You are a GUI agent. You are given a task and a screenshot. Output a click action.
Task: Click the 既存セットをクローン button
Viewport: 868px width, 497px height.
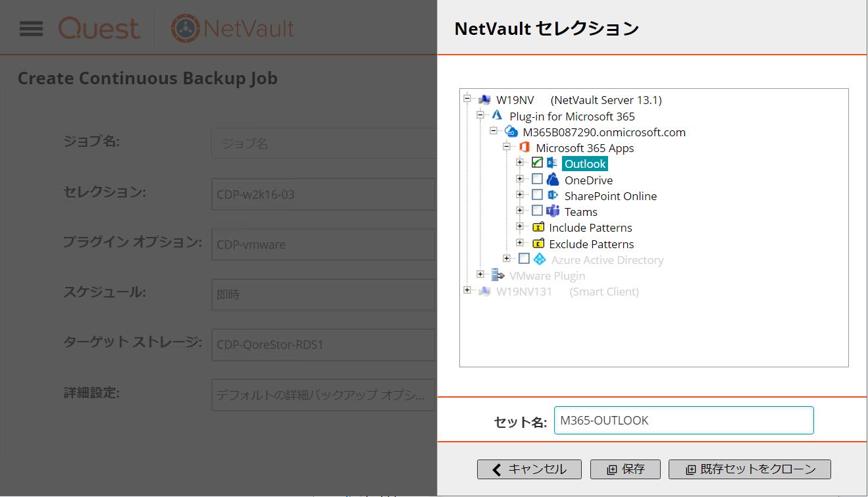pos(750,469)
